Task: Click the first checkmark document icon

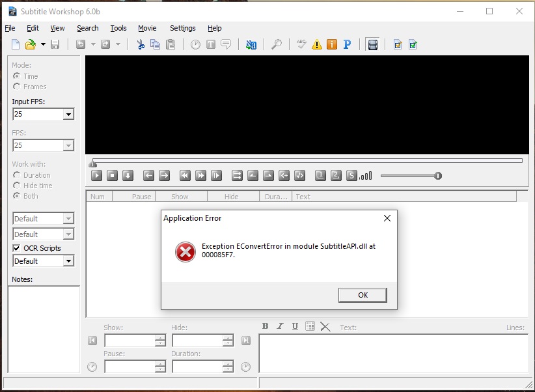Action: coord(398,44)
